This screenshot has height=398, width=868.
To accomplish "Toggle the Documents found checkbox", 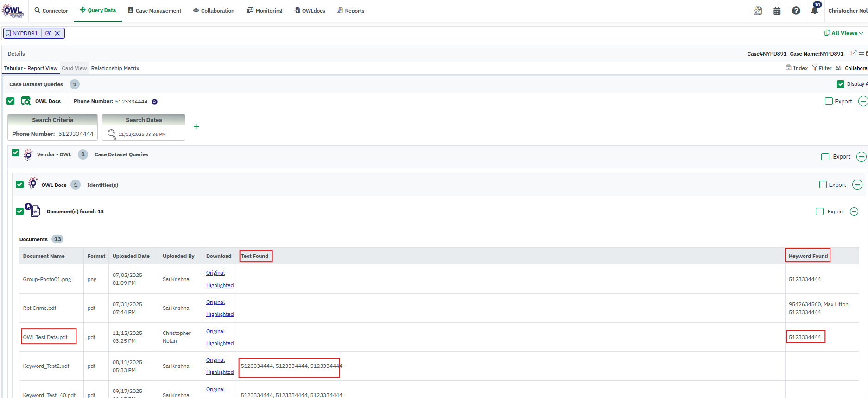I will (19, 212).
